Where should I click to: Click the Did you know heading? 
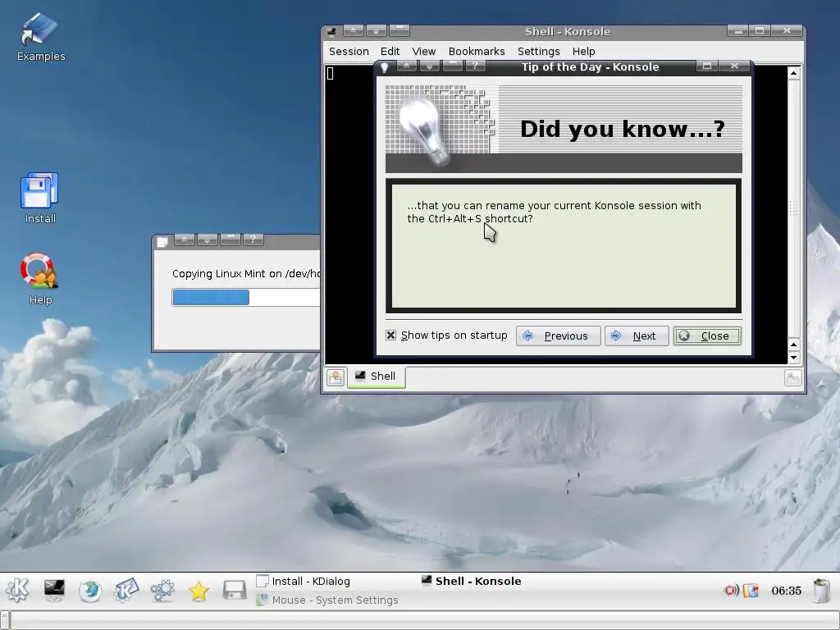click(623, 129)
